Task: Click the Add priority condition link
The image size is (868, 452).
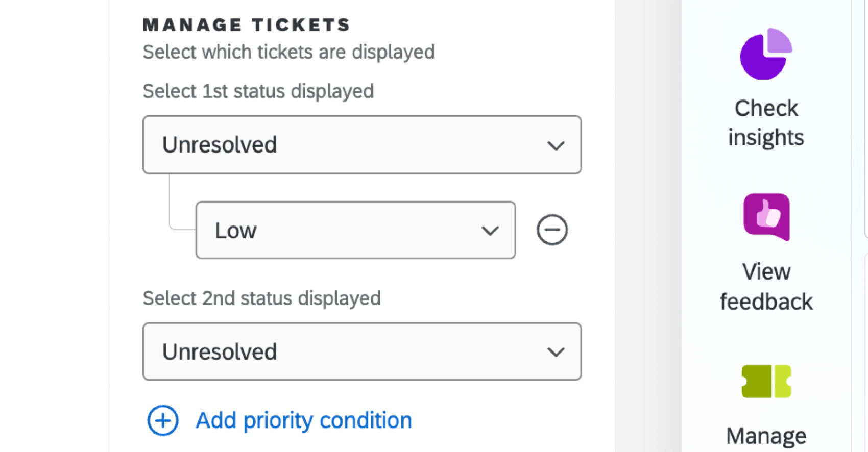Action: 303,420
